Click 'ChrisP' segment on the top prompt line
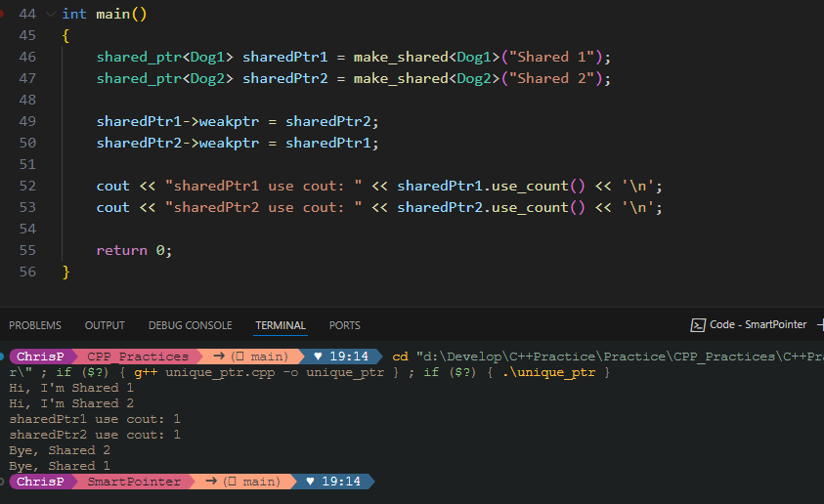Viewport: 824px width, 504px height. 40,357
